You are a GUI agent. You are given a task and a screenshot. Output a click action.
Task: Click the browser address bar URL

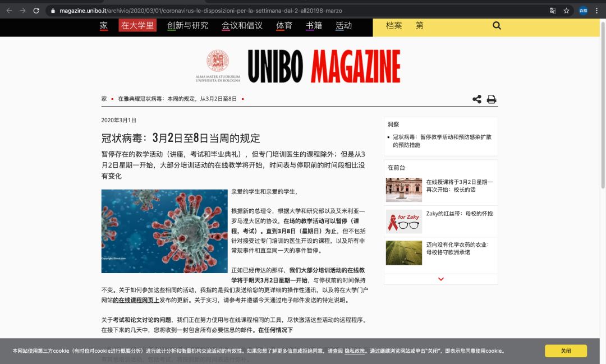pyautogui.click(x=200, y=11)
